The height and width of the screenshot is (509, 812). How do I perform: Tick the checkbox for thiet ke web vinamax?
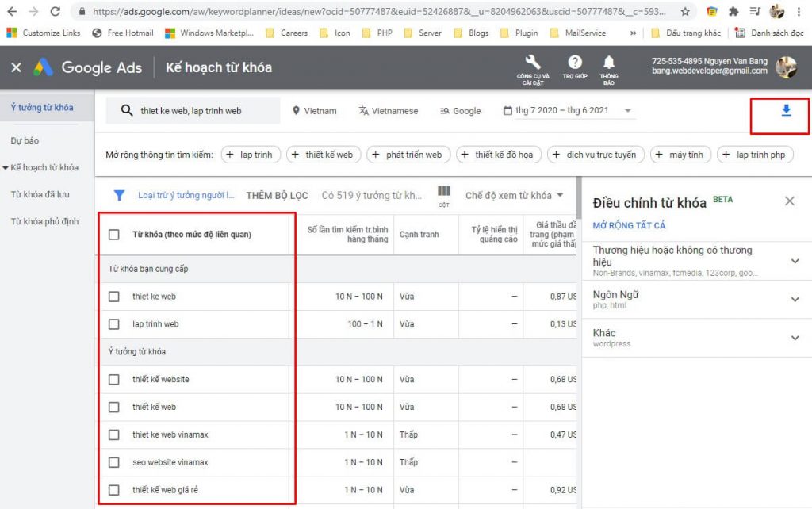tap(114, 435)
